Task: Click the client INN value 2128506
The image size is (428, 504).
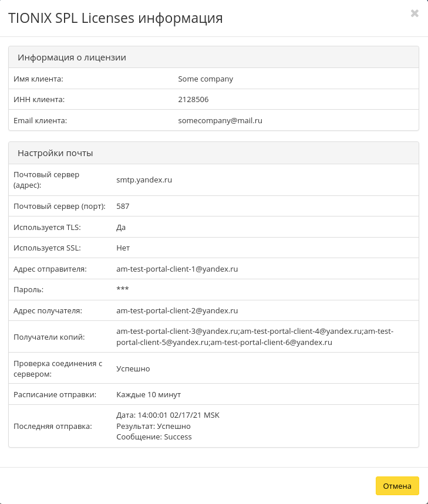Action: tap(193, 100)
